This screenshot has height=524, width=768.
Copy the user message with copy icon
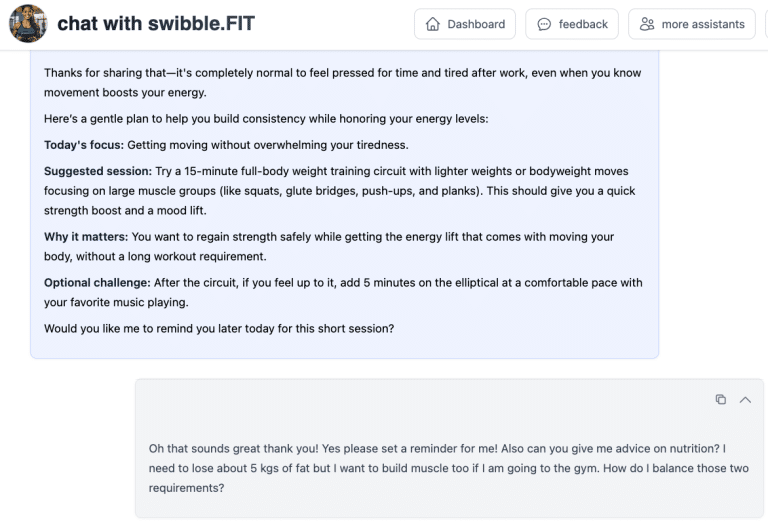721,400
